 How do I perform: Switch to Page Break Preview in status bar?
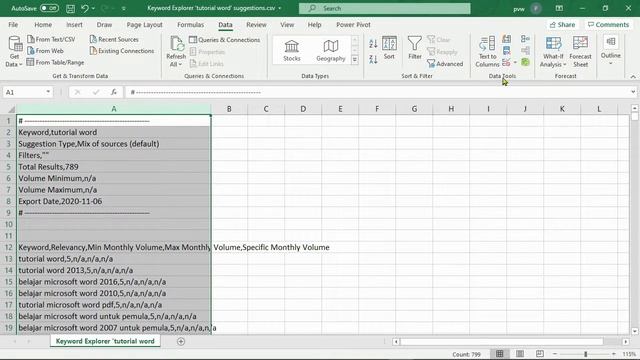pyautogui.click(x=540, y=354)
